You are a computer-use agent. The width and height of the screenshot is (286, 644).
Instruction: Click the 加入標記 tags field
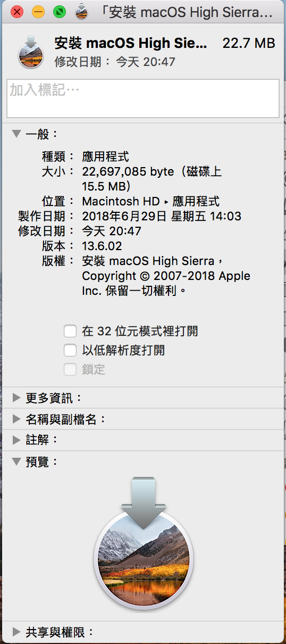[143, 98]
